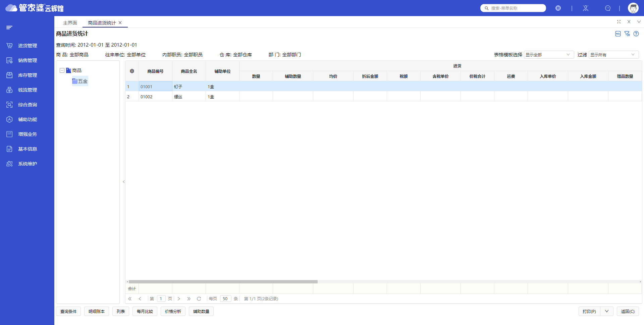Image resolution: width=644 pixels, height=325 pixels.
Task: Click the horizontal table scrollbar
Action: pyautogui.click(x=223, y=282)
